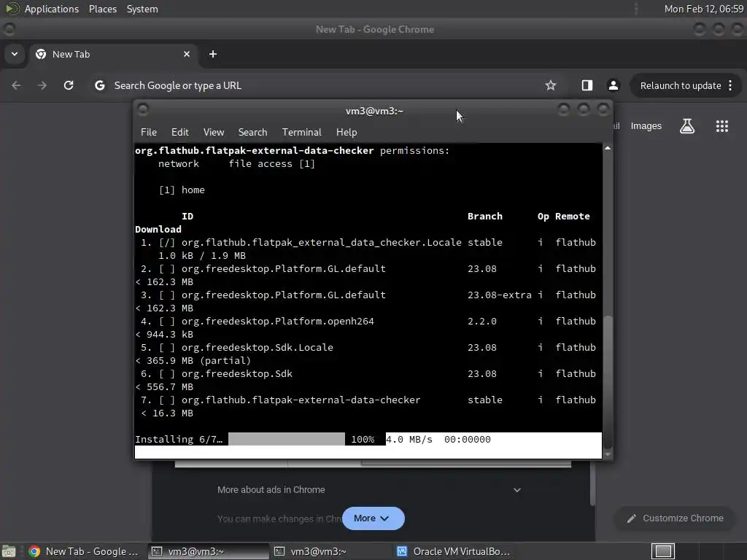Click the workspace switcher in bottom panel

coord(663,551)
